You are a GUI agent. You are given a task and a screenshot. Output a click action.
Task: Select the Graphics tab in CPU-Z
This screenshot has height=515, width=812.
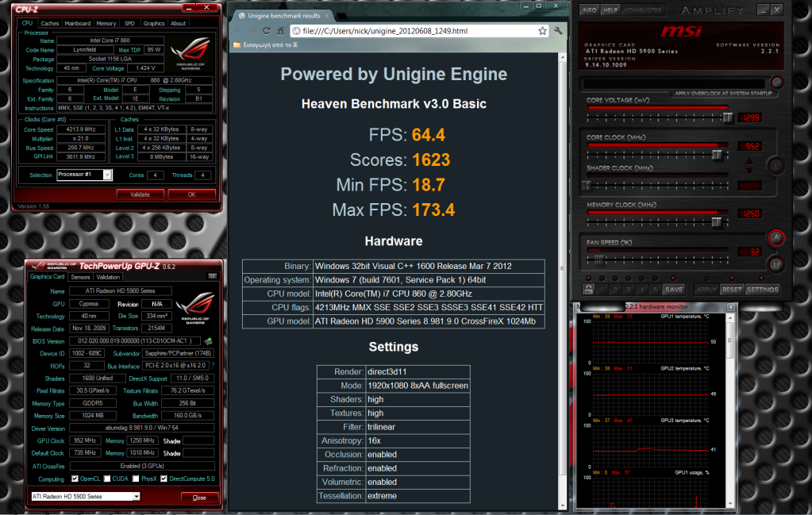click(154, 23)
